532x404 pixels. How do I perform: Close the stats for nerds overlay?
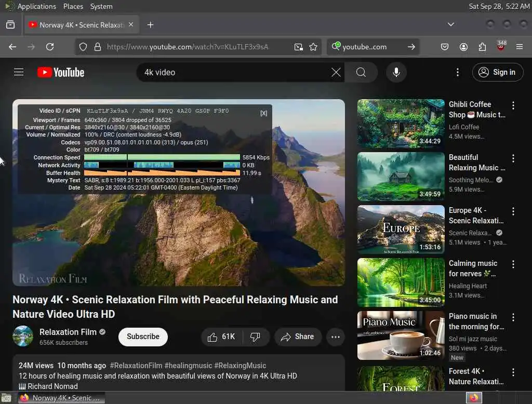[263, 113]
